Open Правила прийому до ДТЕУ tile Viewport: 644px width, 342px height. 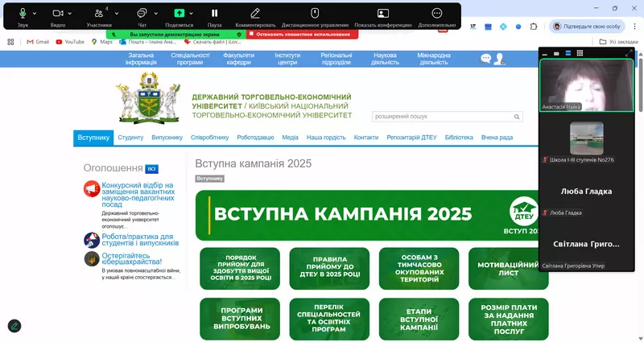pyautogui.click(x=329, y=269)
